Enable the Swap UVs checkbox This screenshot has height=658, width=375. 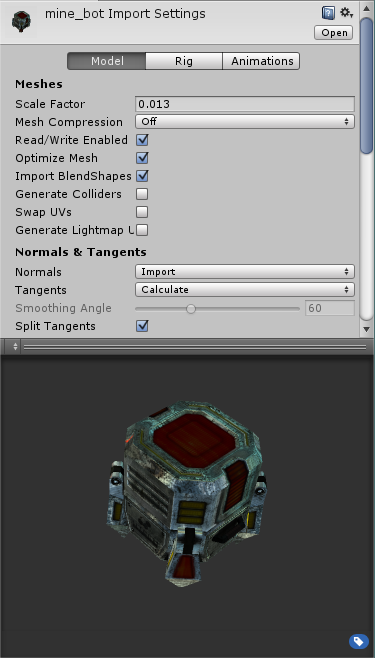(x=142, y=212)
